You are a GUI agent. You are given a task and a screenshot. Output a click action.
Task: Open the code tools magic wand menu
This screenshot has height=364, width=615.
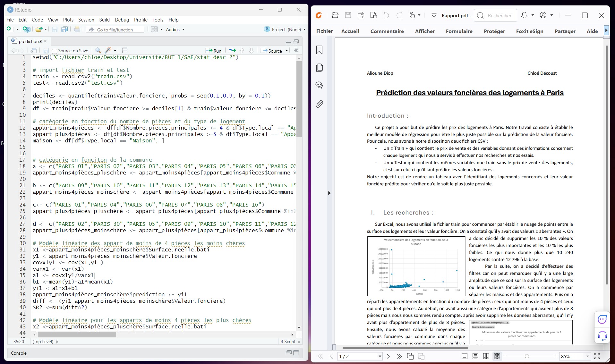tap(109, 50)
